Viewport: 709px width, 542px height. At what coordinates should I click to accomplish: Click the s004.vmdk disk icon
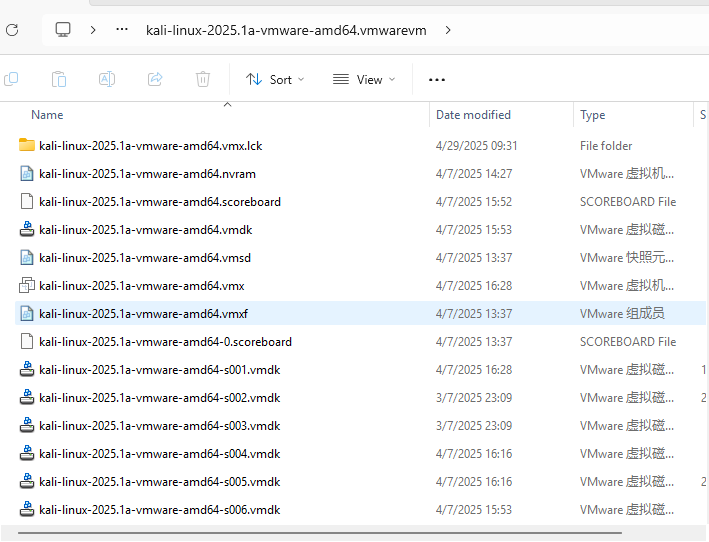click(x=27, y=453)
